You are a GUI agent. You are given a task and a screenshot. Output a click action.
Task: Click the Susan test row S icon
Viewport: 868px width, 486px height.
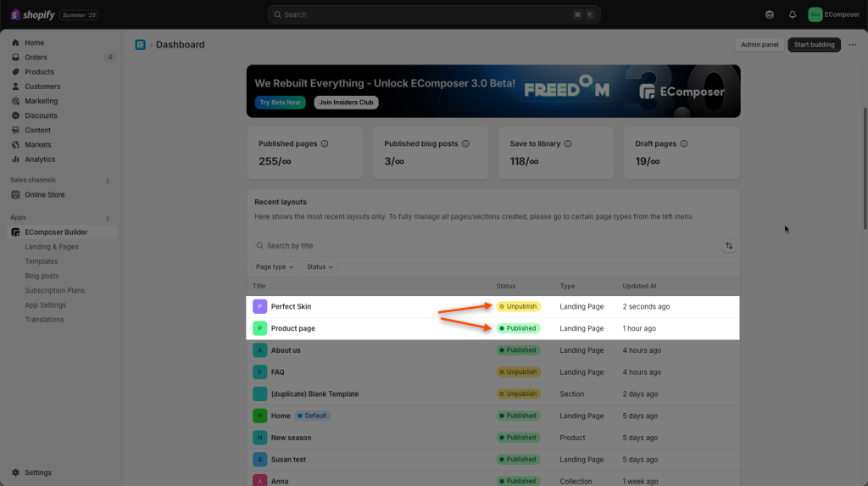pos(259,460)
